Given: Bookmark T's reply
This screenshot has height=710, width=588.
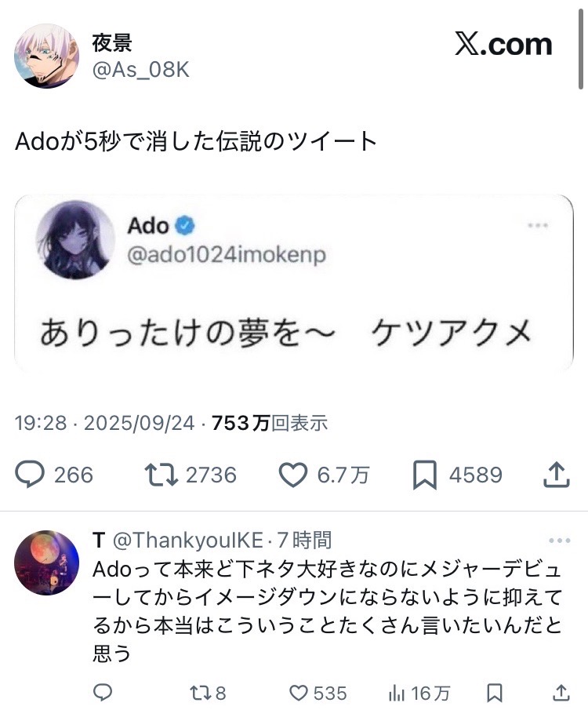Looking at the screenshot, I should tap(494, 693).
